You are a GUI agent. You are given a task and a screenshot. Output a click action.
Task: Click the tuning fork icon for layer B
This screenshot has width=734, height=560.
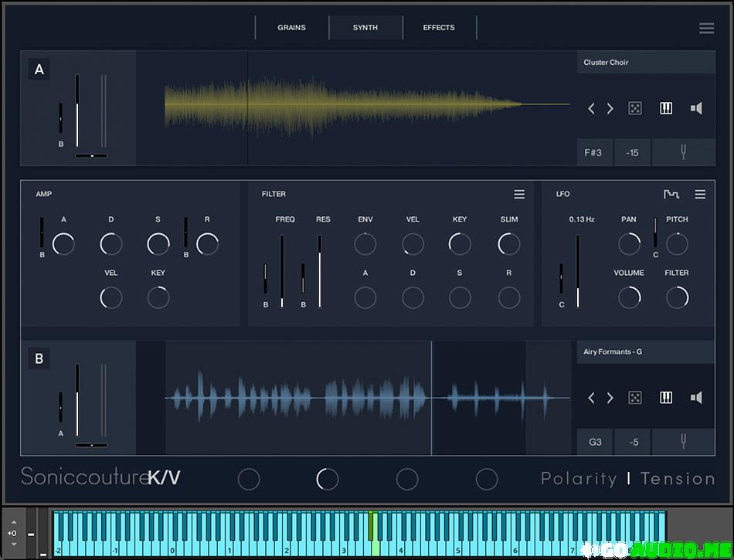coord(683,443)
